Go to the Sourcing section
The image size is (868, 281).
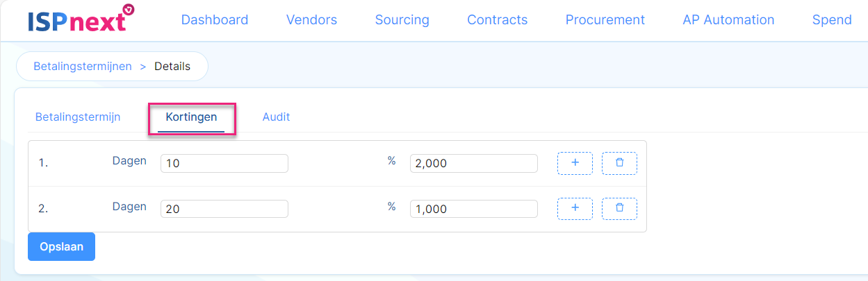(x=402, y=20)
